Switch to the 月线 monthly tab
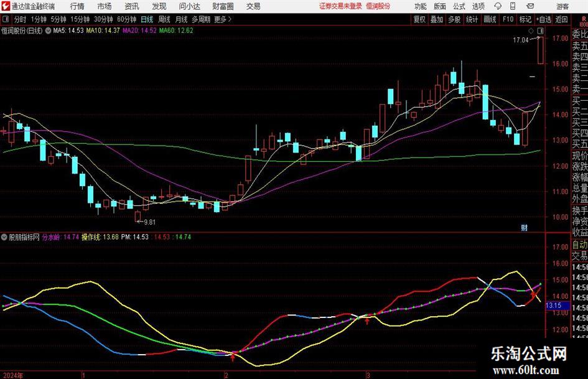Screen dimensions: 588x379 coord(181,19)
